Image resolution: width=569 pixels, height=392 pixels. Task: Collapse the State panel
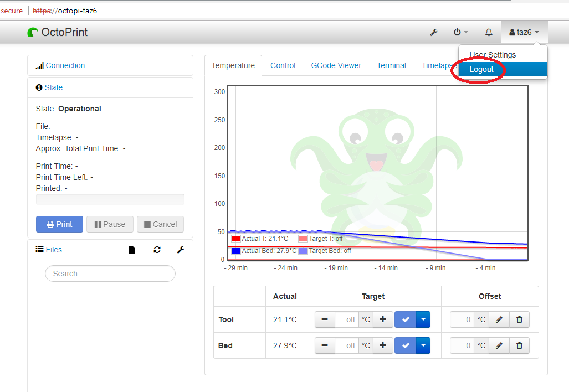54,87
